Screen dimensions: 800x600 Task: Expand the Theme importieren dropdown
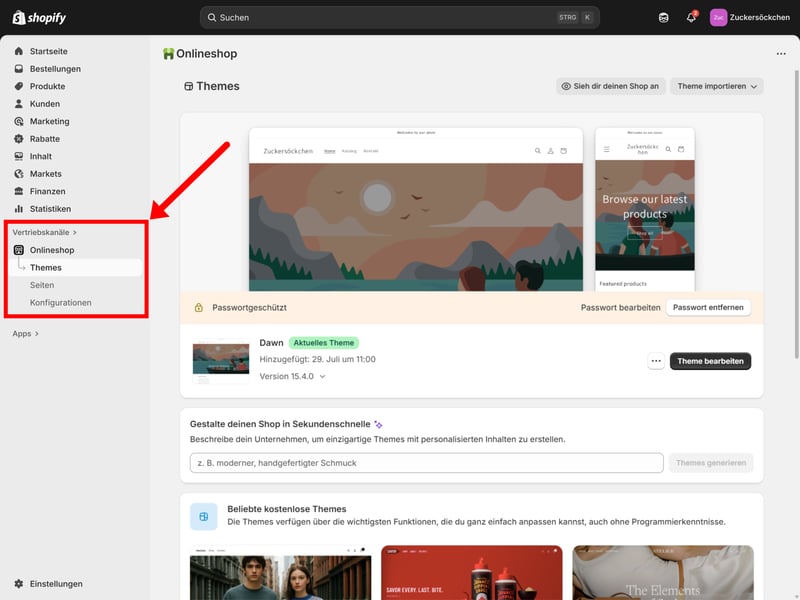click(x=717, y=87)
